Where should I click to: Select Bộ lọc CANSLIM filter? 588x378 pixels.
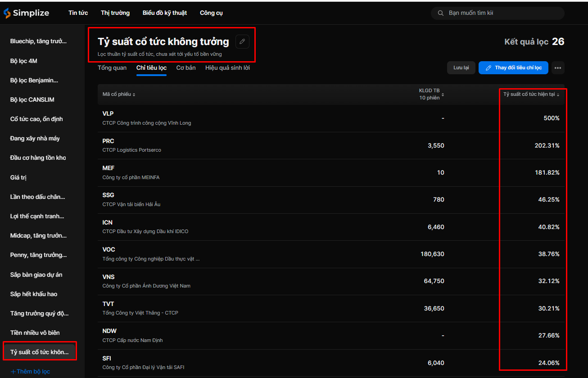click(x=32, y=99)
